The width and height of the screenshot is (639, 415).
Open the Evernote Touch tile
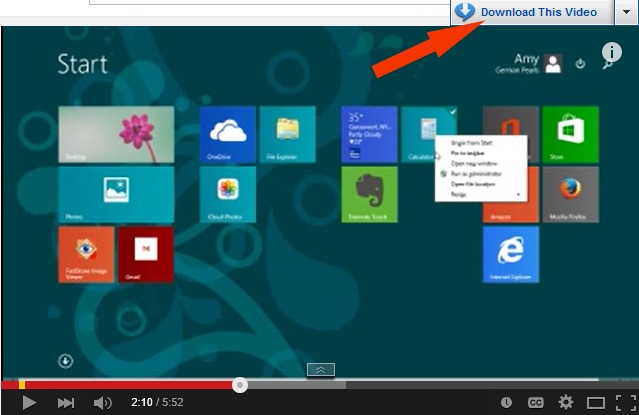point(369,194)
